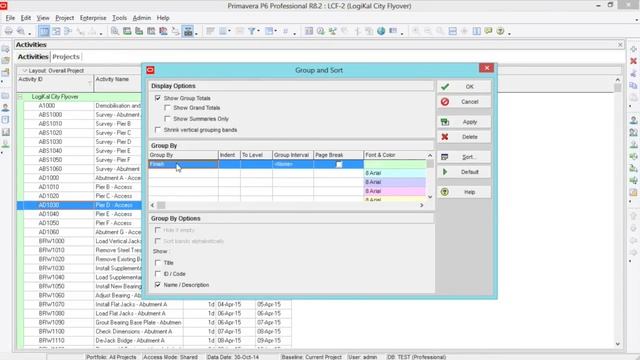
Task: Open the Group By field cell showing Finish
Action: 183,164
